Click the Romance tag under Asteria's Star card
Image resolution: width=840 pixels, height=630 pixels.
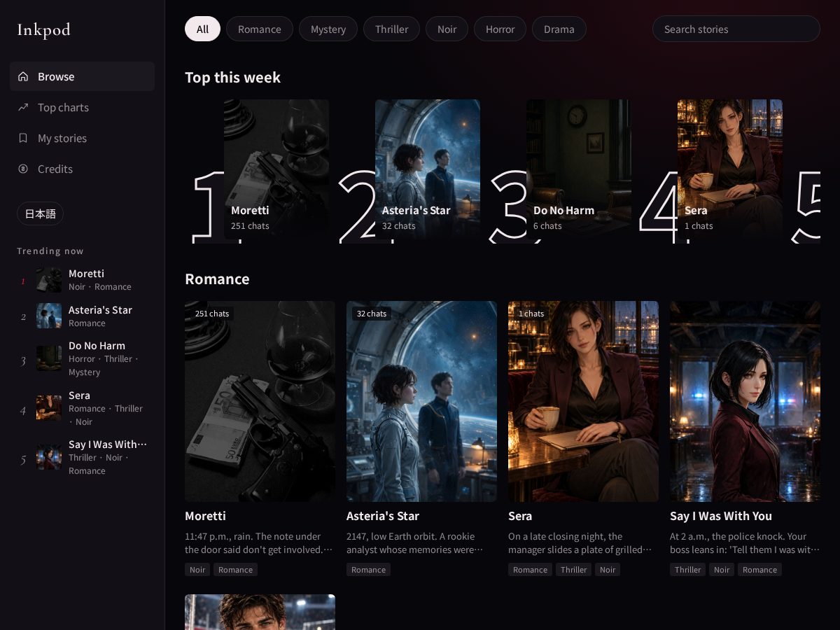click(368, 570)
